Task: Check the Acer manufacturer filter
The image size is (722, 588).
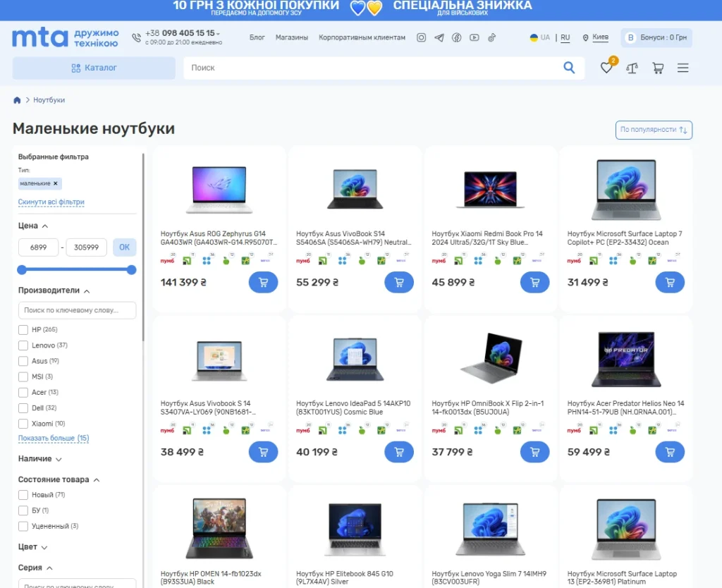Action: pyautogui.click(x=23, y=392)
